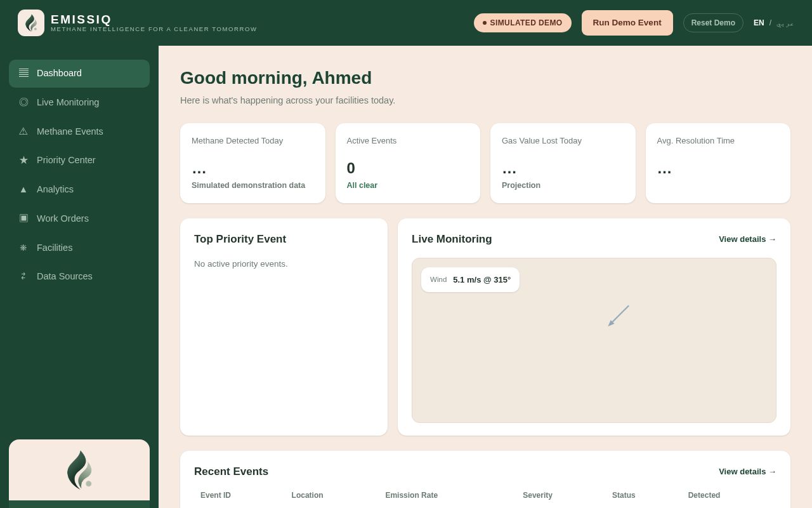Click the Location column header
812x508 pixels.
click(307, 495)
